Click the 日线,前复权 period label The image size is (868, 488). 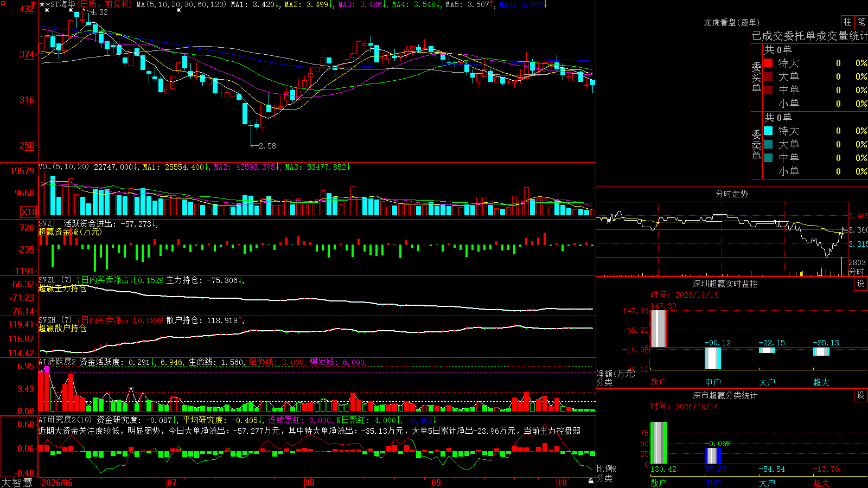tap(105, 4)
